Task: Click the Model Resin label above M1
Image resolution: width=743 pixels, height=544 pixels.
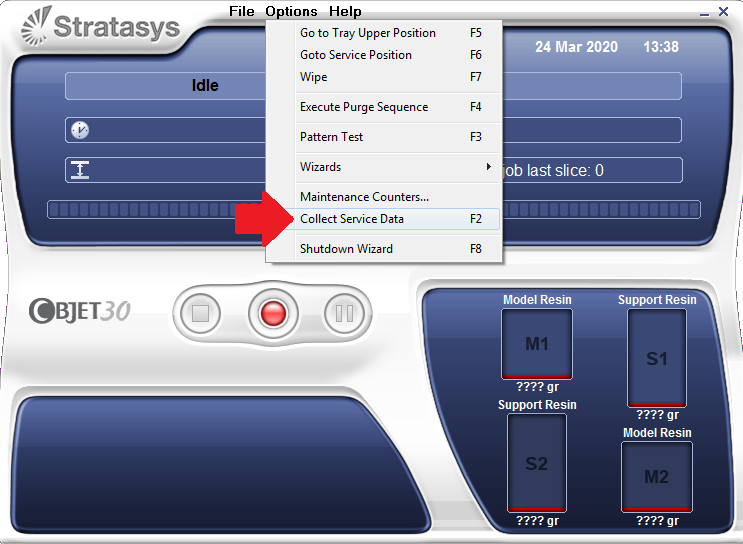Action: [x=537, y=300]
